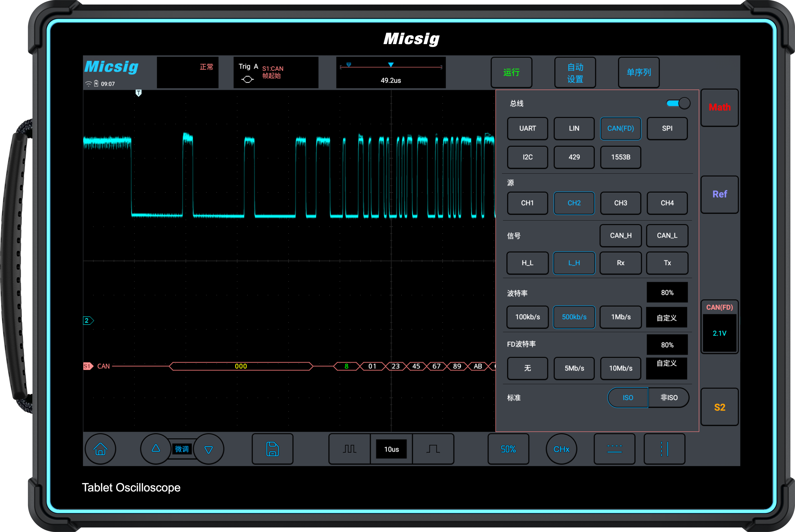Switch to the S2 bus tab
The image size is (795, 532).
719,407
